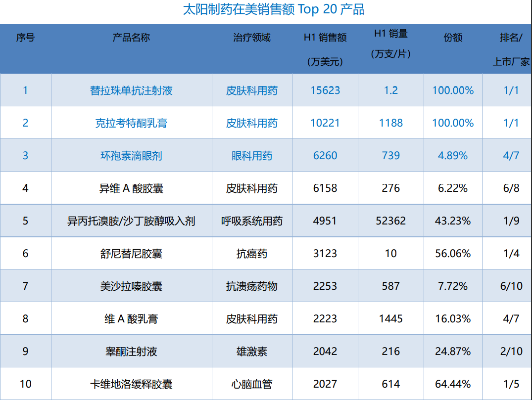Open the 克拉考特酮乳膏 product link
The height and width of the screenshot is (400, 532).
(131, 123)
